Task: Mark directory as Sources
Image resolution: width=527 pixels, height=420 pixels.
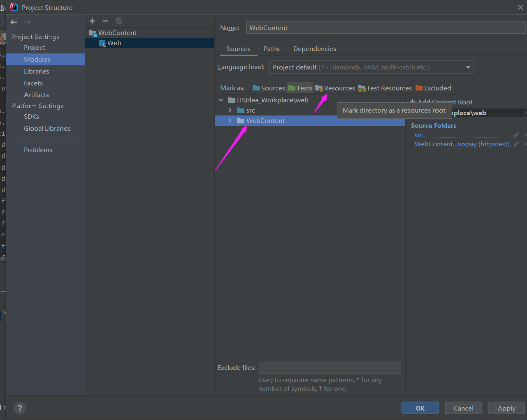Action: tap(269, 88)
